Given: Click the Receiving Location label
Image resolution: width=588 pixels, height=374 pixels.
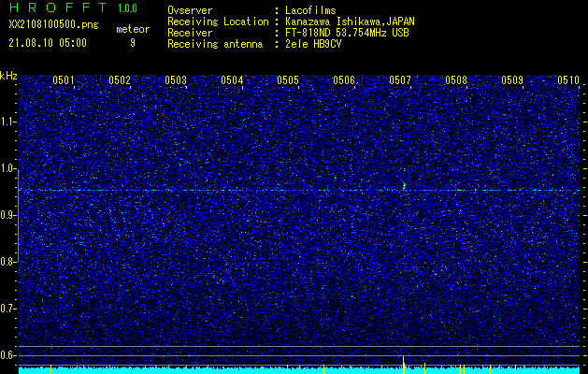Looking at the screenshot, I should tap(218, 22).
